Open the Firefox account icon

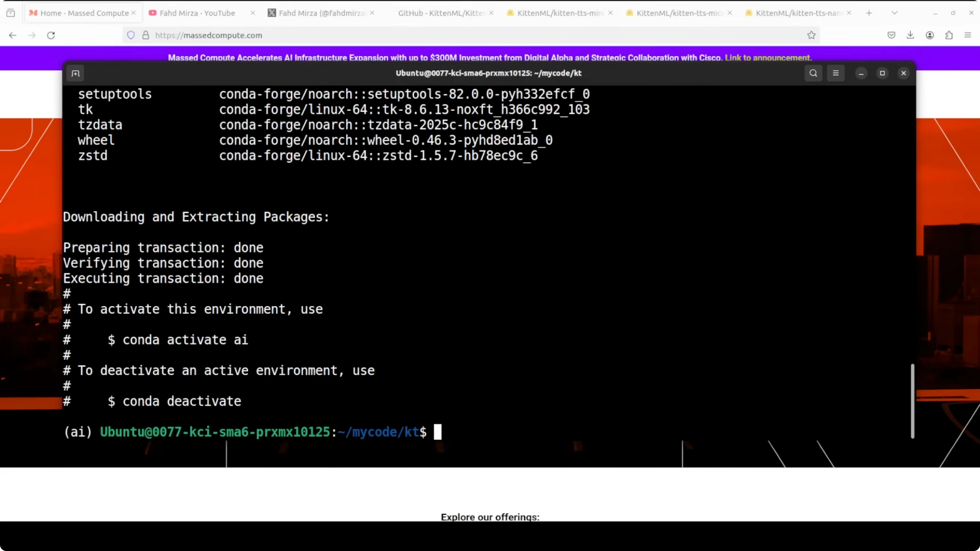(x=929, y=35)
